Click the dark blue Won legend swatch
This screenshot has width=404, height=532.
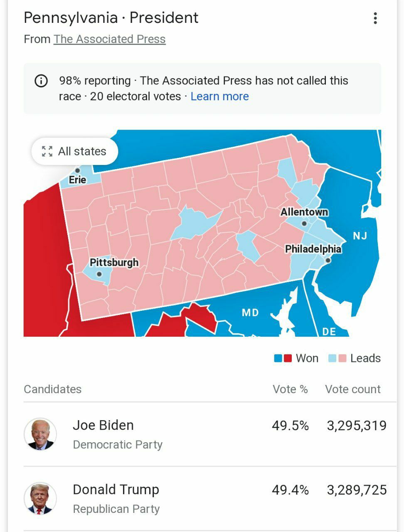278,358
